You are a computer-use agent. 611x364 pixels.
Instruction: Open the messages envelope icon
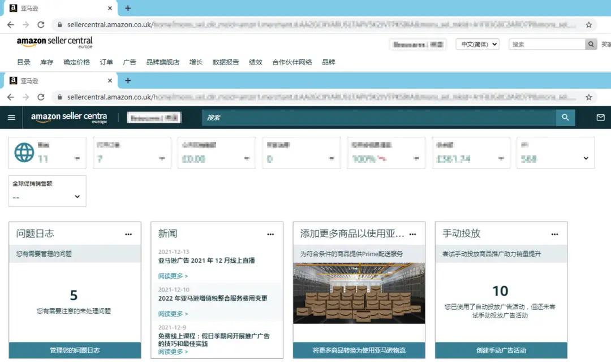pos(601,118)
